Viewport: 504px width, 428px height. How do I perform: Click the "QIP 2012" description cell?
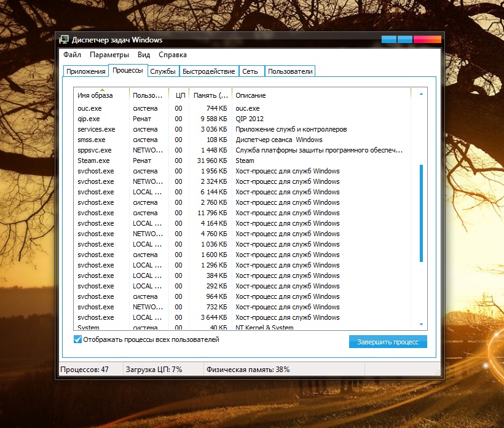pos(250,119)
